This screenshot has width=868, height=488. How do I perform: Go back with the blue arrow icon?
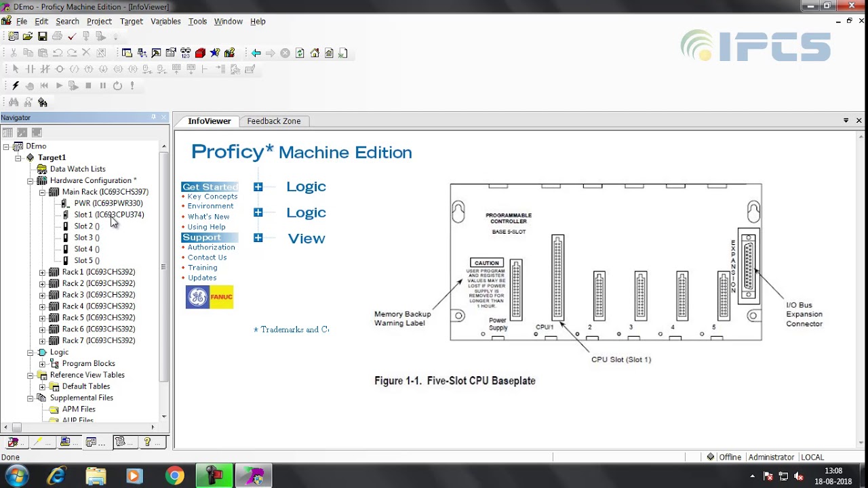click(x=256, y=53)
